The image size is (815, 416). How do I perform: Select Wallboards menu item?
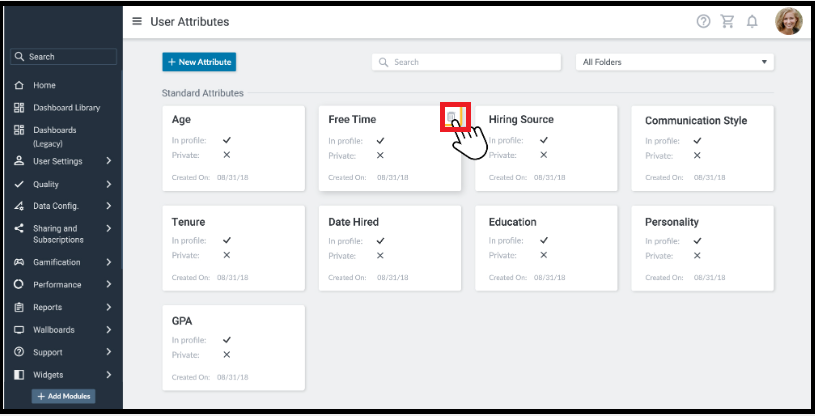pos(54,330)
